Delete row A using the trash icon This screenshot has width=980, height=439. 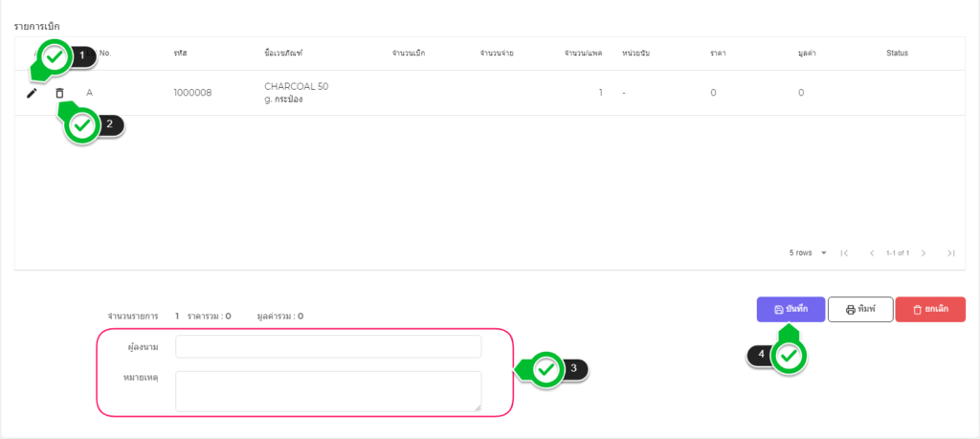click(x=59, y=93)
